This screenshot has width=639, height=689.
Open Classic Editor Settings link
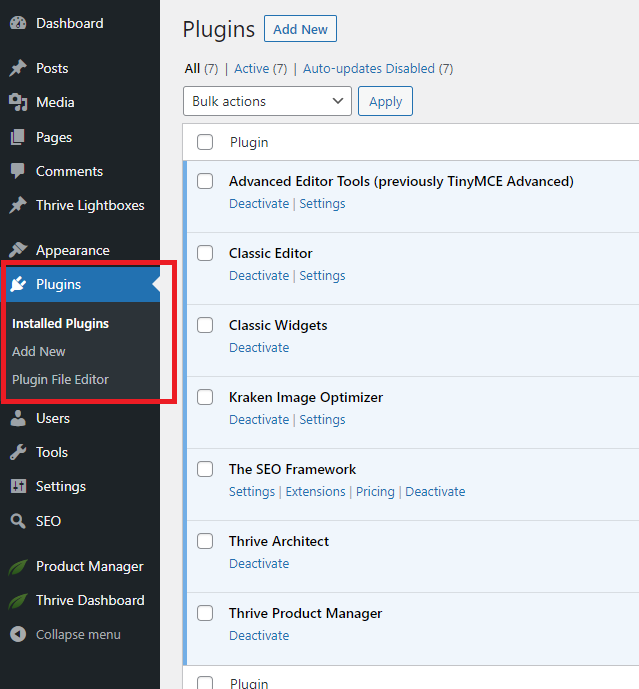pyautogui.click(x=322, y=276)
